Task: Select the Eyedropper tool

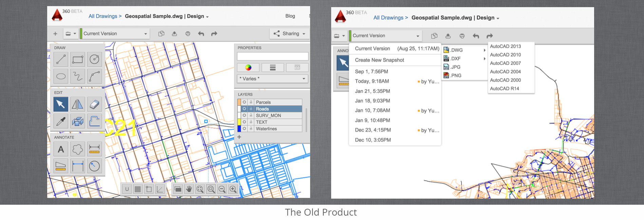Action: (x=61, y=121)
